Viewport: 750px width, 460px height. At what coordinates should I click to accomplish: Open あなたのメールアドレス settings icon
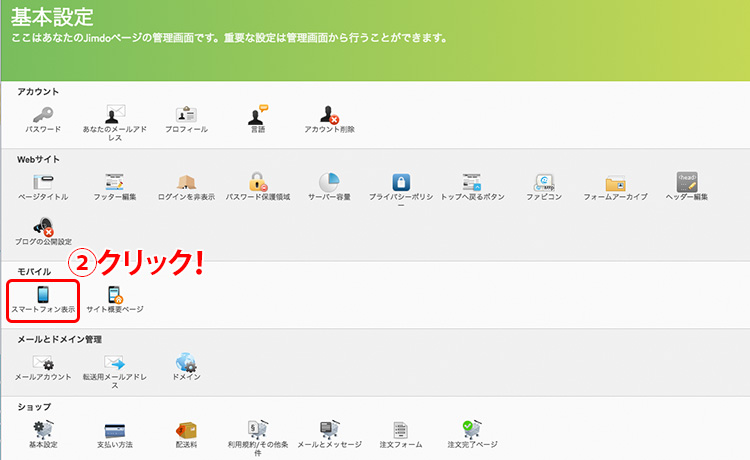pos(115,114)
